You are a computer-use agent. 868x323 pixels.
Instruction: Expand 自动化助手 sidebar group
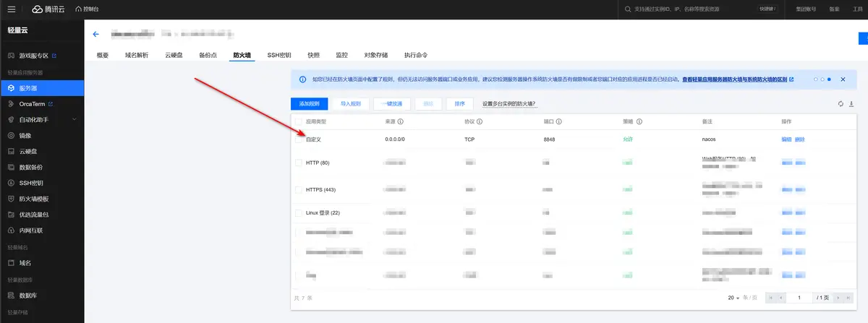[42, 119]
